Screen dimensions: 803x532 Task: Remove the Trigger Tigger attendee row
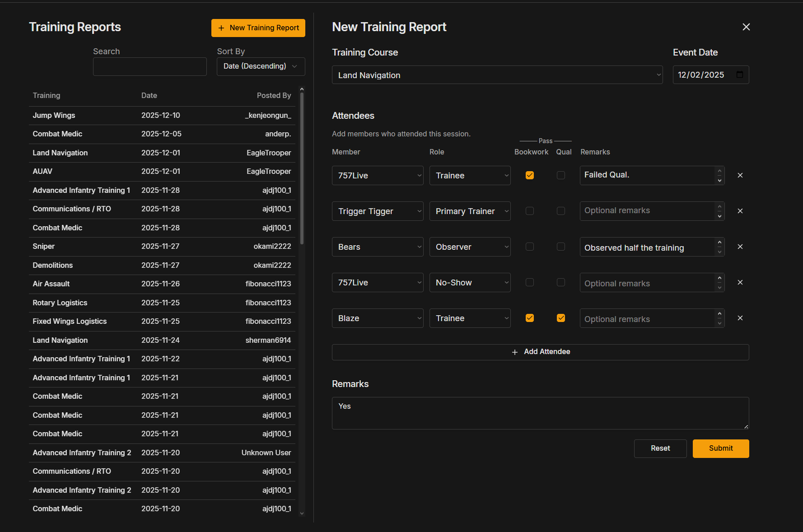[x=740, y=211]
